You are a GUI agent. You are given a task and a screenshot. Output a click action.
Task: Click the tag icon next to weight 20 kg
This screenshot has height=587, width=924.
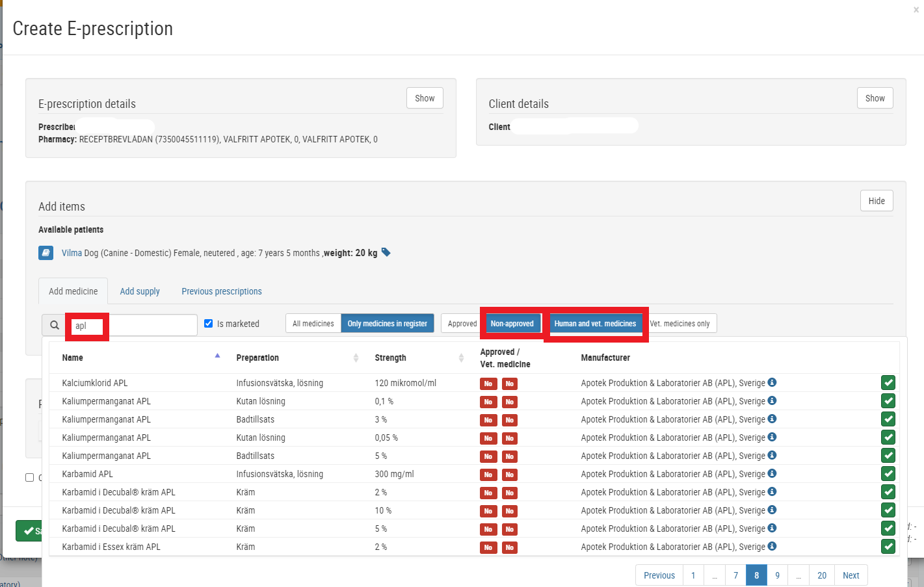[386, 252]
